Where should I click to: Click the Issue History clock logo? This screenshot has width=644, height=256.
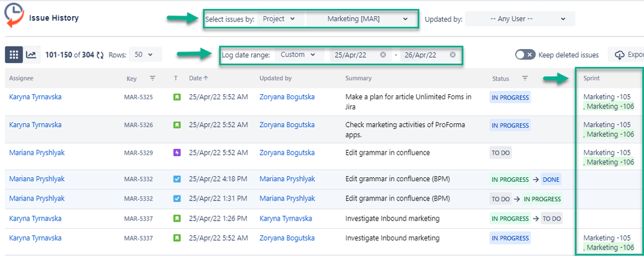pos(14,16)
